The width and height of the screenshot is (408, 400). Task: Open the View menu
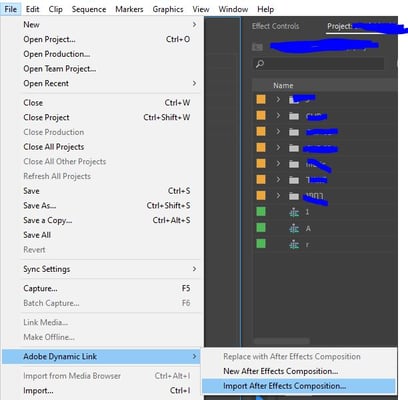201,9
